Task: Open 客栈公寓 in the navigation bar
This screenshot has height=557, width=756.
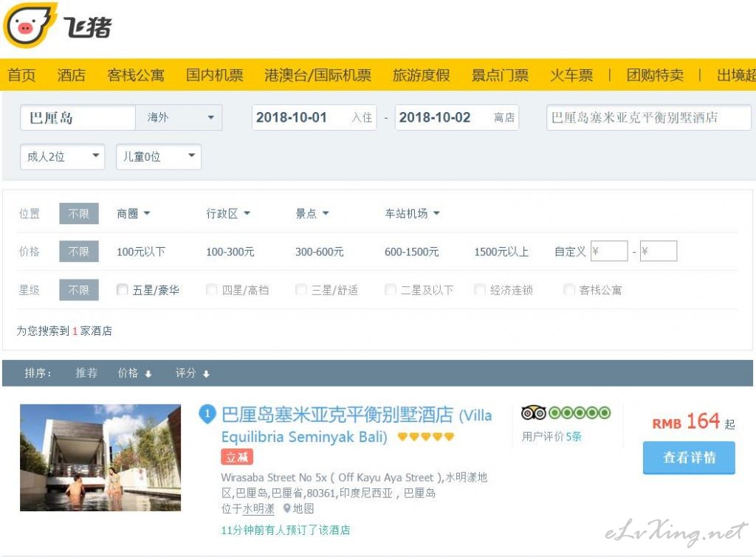Action: click(x=136, y=75)
